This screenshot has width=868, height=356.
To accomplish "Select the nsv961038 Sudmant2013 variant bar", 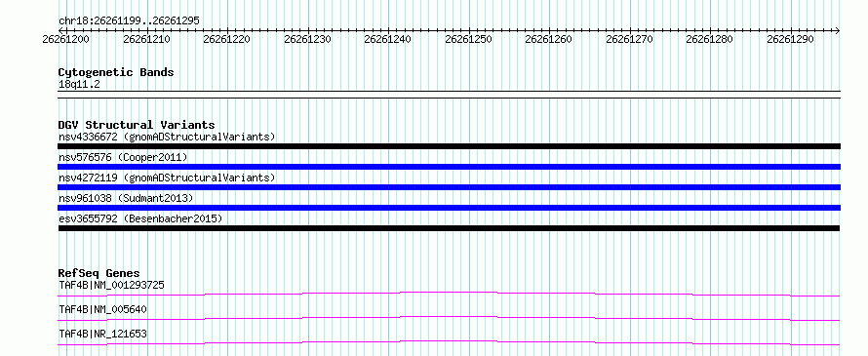I will tap(449, 208).
